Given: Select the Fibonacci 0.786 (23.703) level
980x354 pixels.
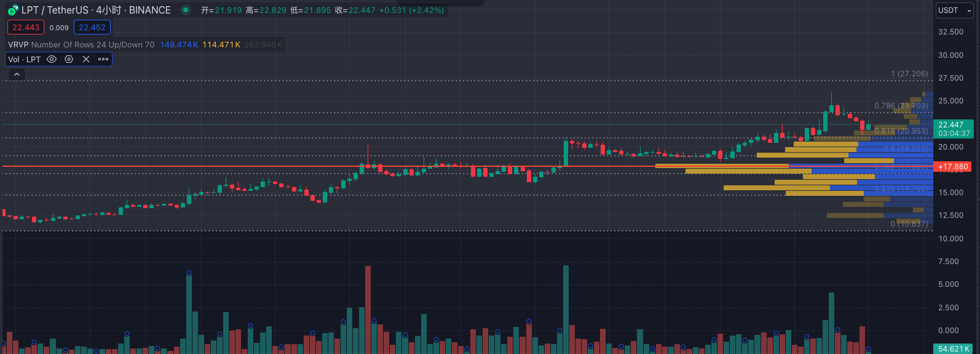Looking at the screenshot, I should pyautogui.click(x=901, y=106).
